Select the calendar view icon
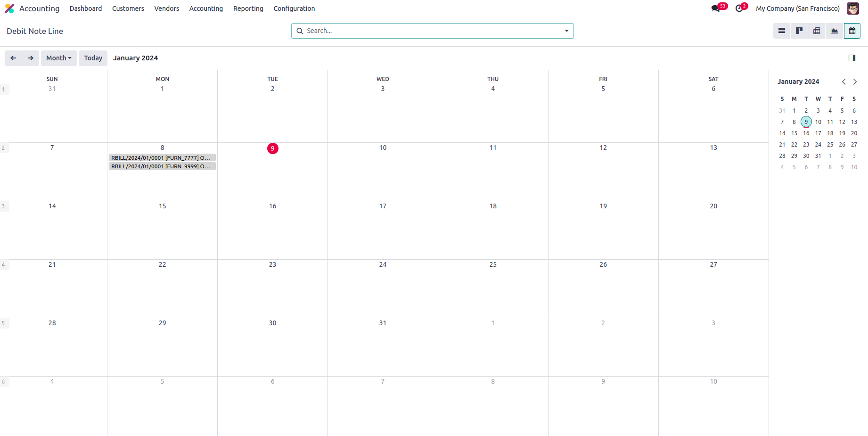The height and width of the screenshot is (436, 868). coord(852,31)
